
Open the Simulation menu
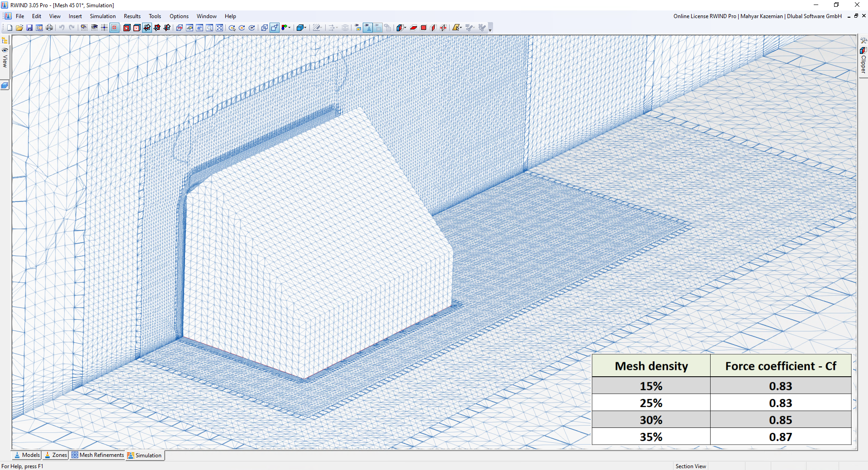(x=103, y=16)
